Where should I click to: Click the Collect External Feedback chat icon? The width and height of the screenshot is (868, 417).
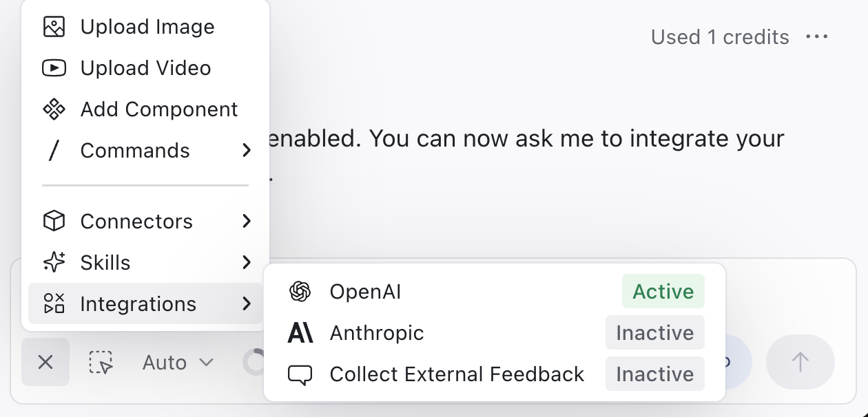pyautogui.click(x=300, y=374)
